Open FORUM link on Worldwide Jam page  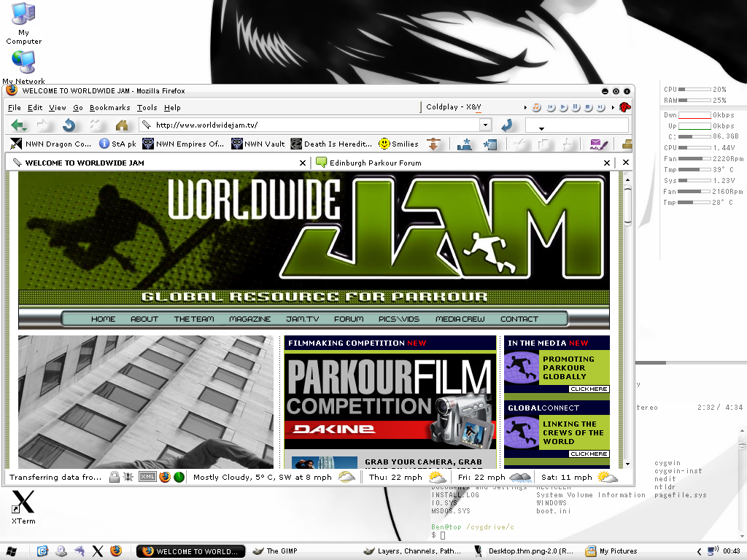[x=349, y=319]
